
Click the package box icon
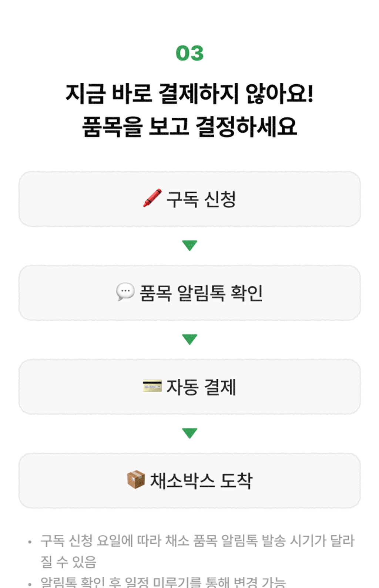pyautogui.click(x=136, y=480)
